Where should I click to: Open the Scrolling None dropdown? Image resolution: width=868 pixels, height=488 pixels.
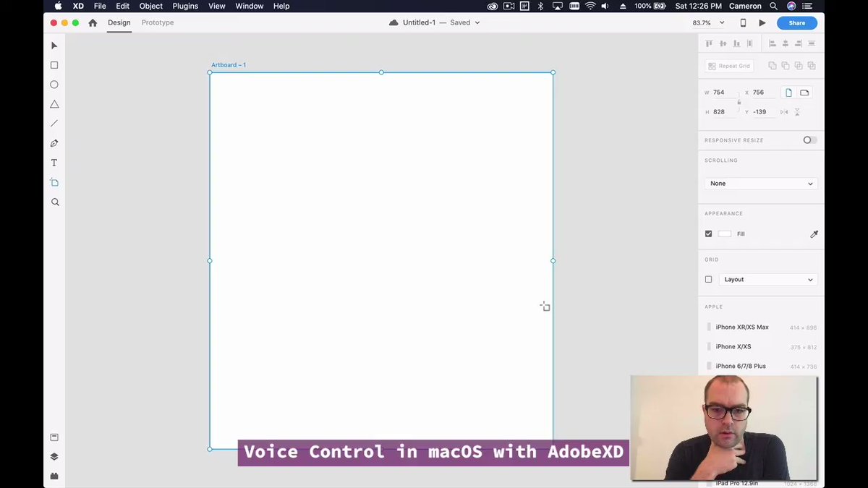pos(761,184)
